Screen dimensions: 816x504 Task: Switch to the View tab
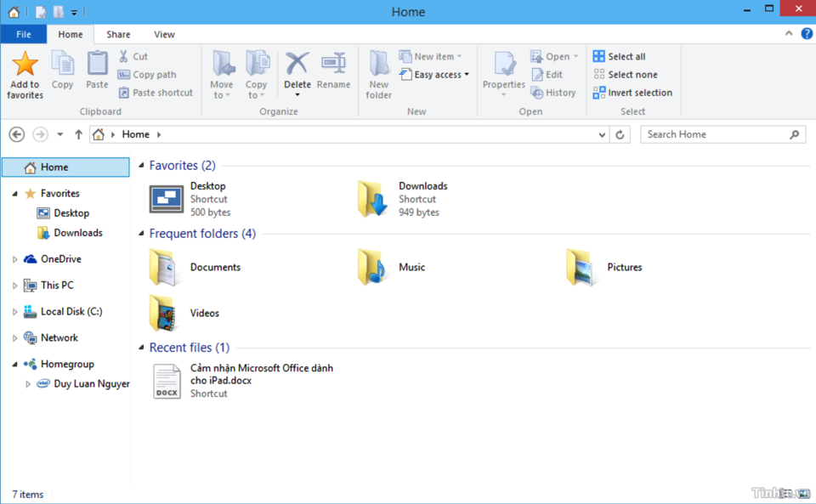point(164,34)
